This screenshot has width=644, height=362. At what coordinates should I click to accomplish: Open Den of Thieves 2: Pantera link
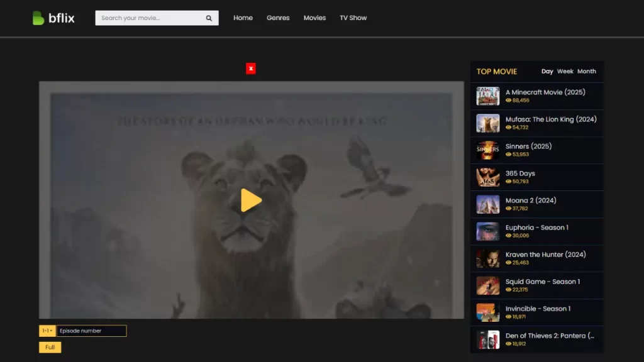click(550, 336)
